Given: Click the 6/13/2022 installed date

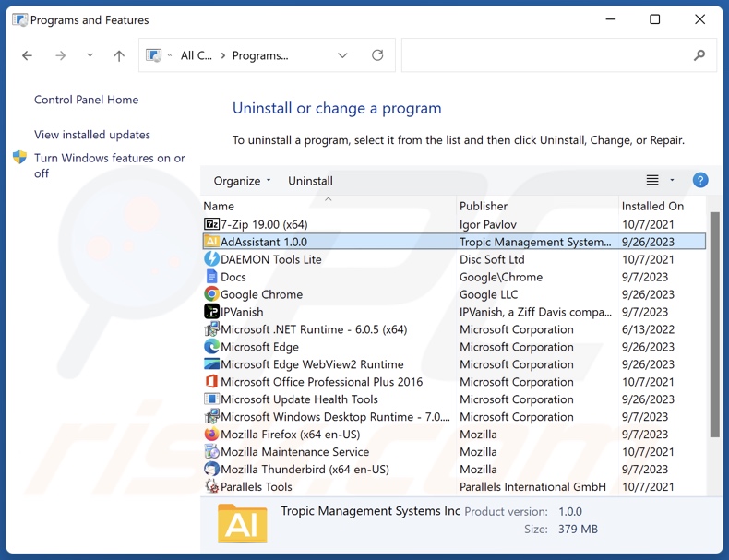Looking at the screenshot, I should (x=648, y=329).
